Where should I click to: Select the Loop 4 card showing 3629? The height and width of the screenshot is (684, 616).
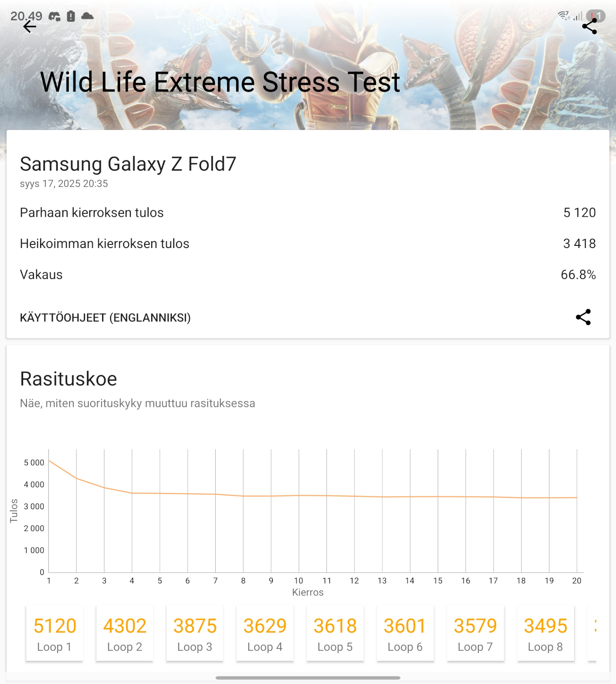(265, 634)
